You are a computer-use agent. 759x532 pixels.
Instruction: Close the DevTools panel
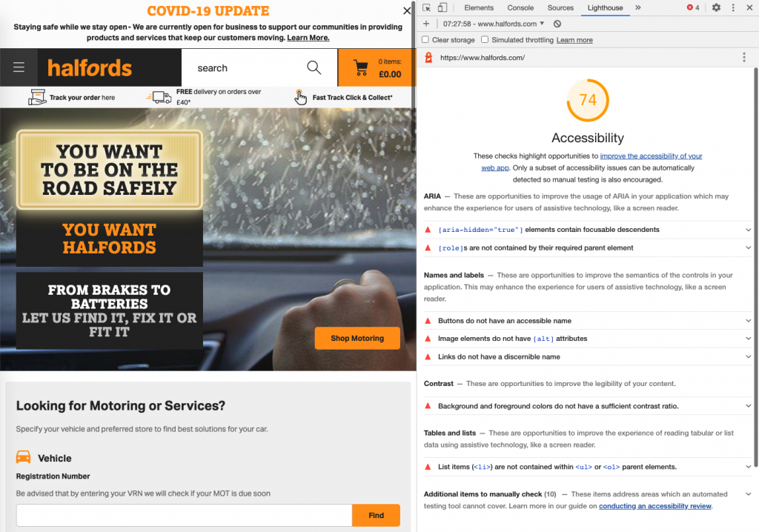[x=750, y=7]
